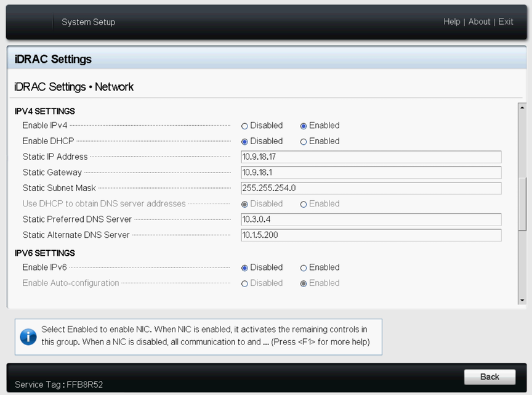Select the Static Alternate DNS Server field
Viewport: 532px width, 395px height.
click(371, 235)
